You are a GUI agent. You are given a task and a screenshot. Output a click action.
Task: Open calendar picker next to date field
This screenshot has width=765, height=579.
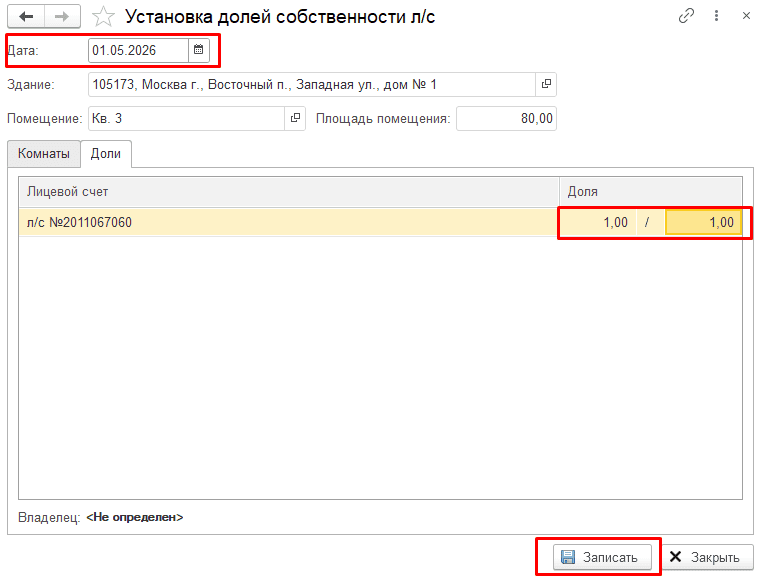(x=199, y=50)
